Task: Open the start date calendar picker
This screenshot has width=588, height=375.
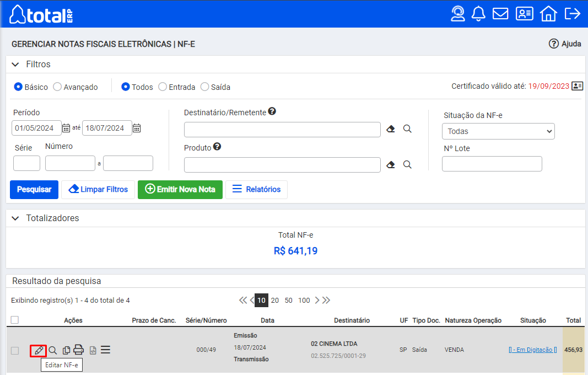Action: pyautogui.click(x=66, y=128)
